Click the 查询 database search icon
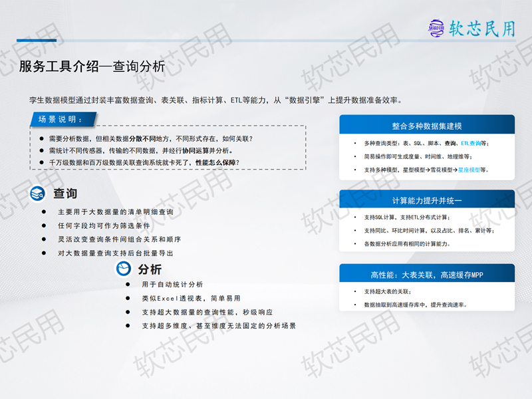 tap(37, 194)
